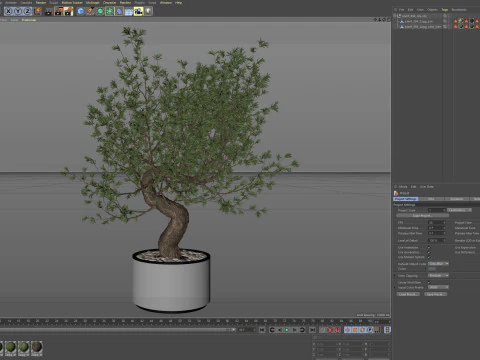Click the Scale Project button

click(422, 216)
